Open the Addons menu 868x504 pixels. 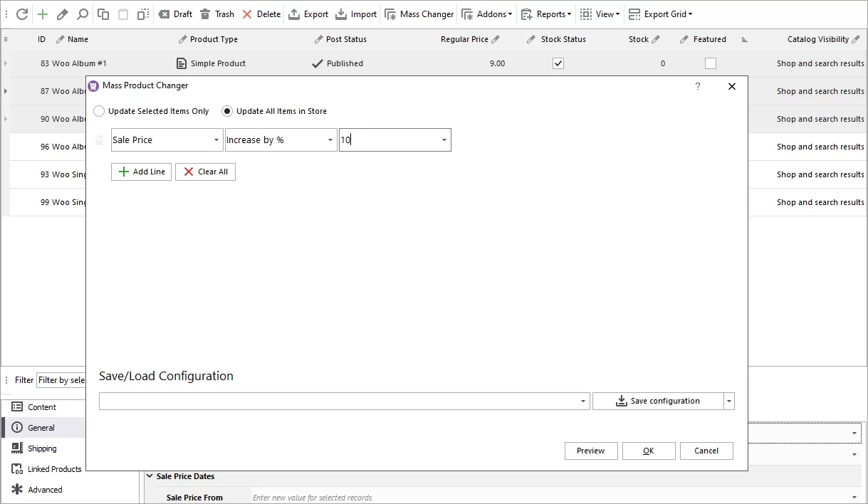[x=487, y=14]
